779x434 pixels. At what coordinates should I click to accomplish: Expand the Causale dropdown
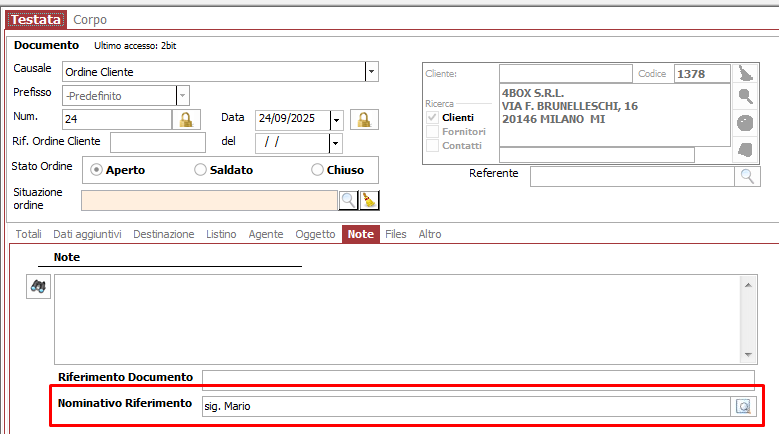coord(371,72)
